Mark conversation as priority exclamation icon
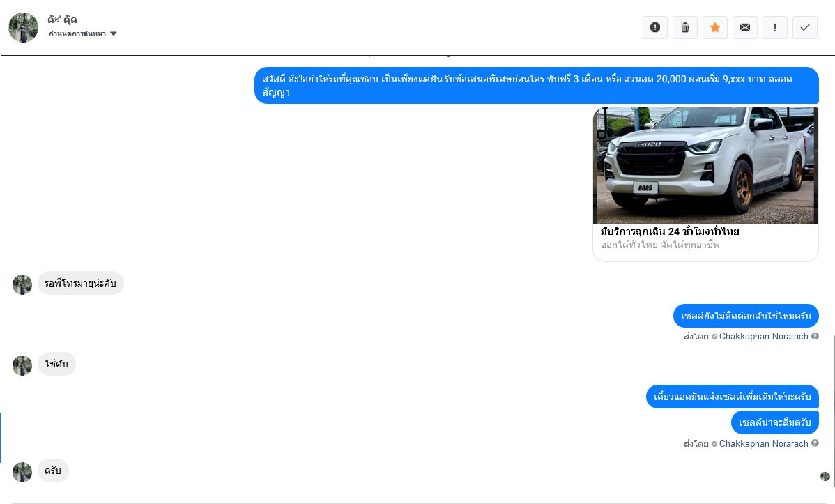This screenshot has height=504, width=835. tap(775, 27)
